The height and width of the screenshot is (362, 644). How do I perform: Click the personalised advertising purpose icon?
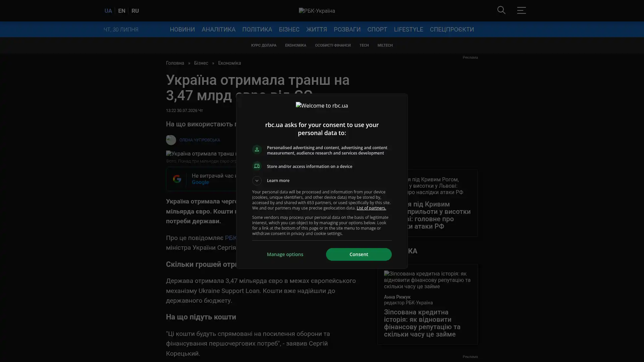[x=257, y=150]
